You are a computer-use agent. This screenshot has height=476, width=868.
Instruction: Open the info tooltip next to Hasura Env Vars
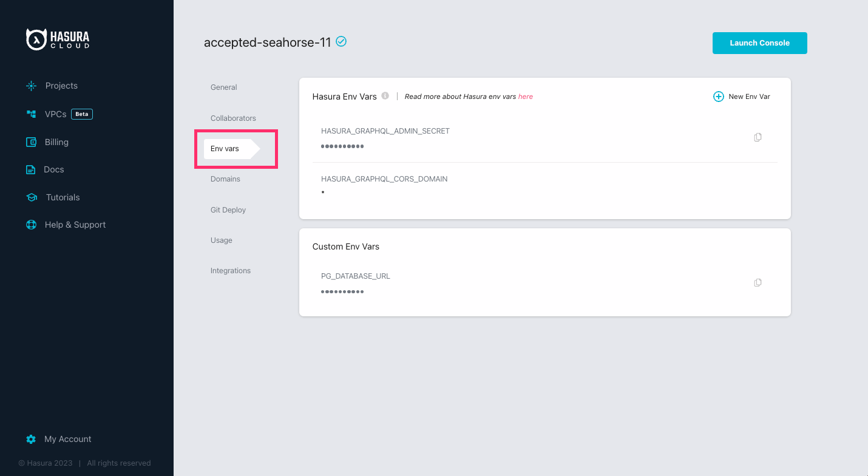(385, 95)
